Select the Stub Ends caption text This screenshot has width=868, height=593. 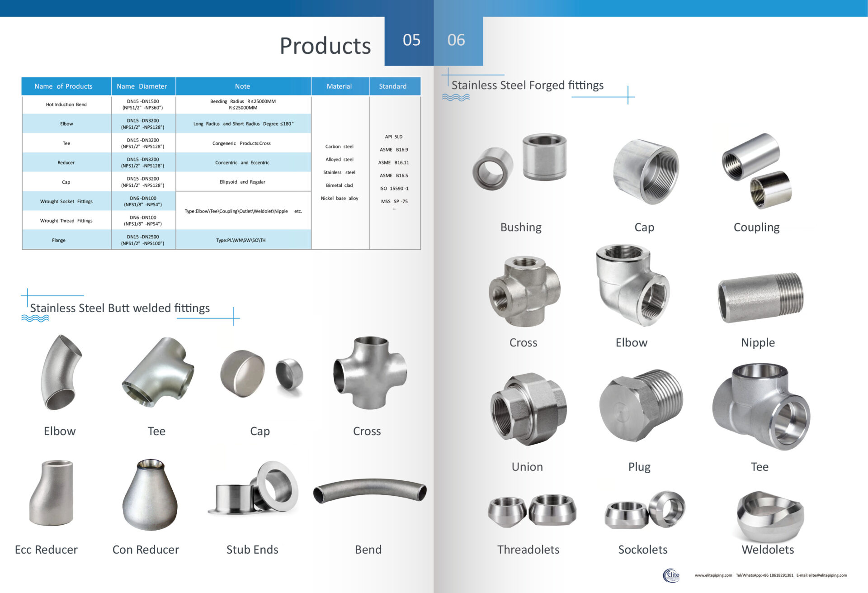[x=252, y=550]
